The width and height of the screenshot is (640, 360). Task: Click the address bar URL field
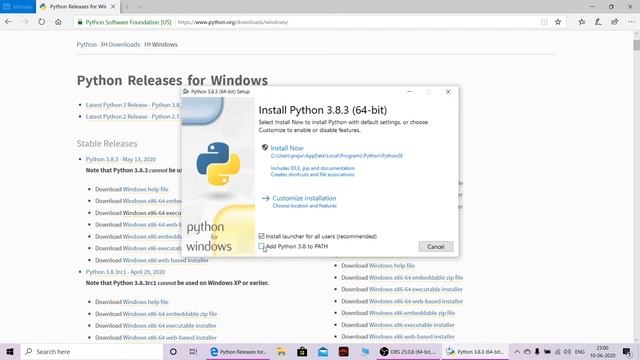point(306,22)
